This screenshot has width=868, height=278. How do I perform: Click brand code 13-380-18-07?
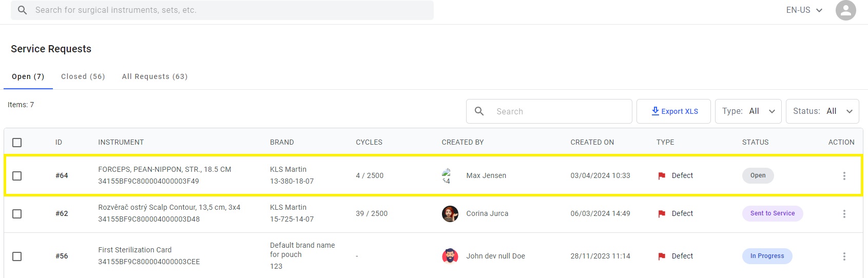(292, 181)
